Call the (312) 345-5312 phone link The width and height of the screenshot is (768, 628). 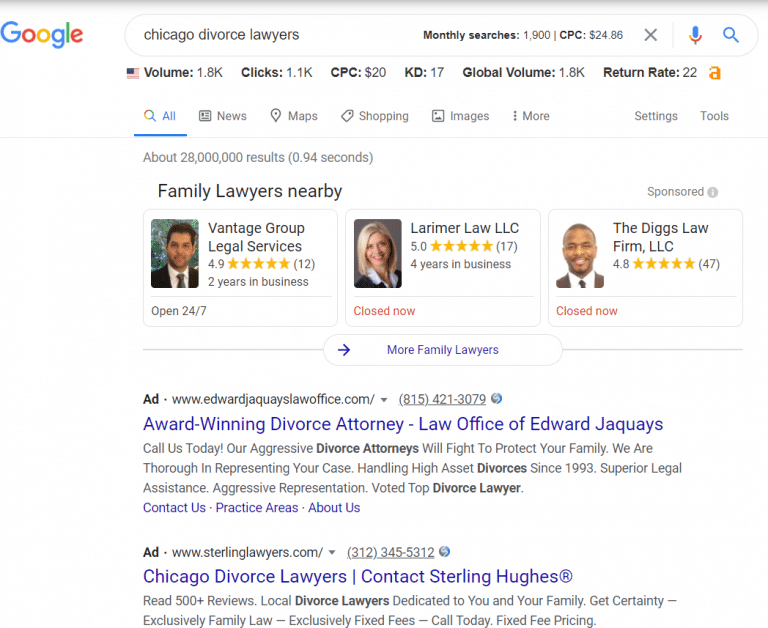coord(390,553)
